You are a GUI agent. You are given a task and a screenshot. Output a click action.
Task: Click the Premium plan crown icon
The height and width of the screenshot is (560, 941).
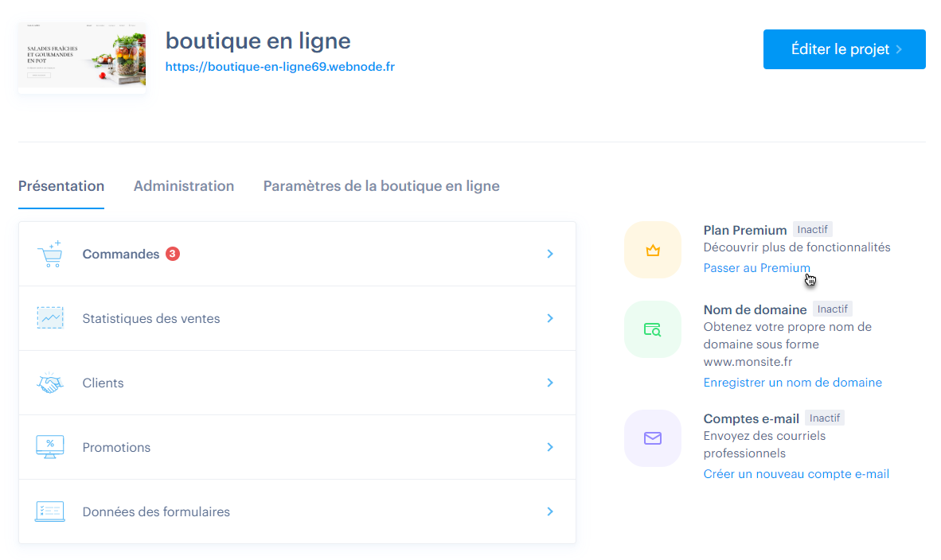(x=653, y=250)
